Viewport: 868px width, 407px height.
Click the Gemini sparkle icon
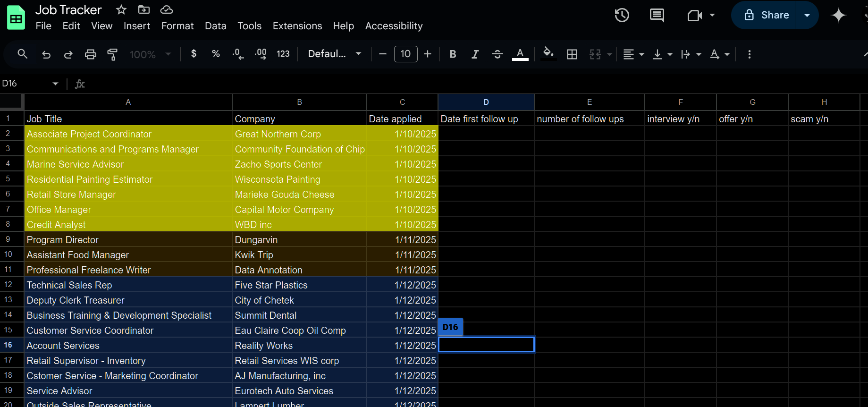click(x=838, y=15)
